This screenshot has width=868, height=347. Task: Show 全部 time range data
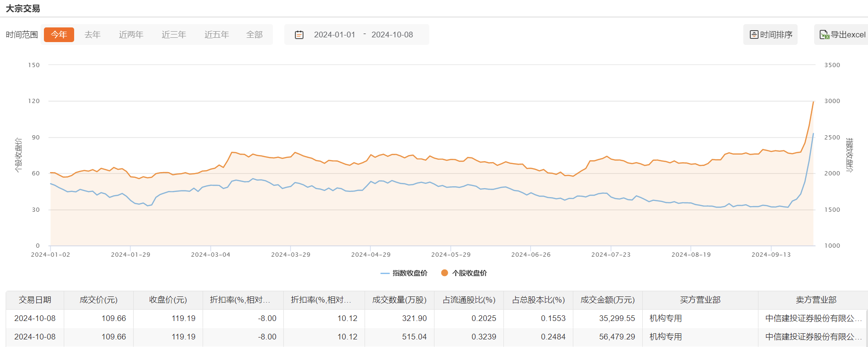tap(255, 35)
